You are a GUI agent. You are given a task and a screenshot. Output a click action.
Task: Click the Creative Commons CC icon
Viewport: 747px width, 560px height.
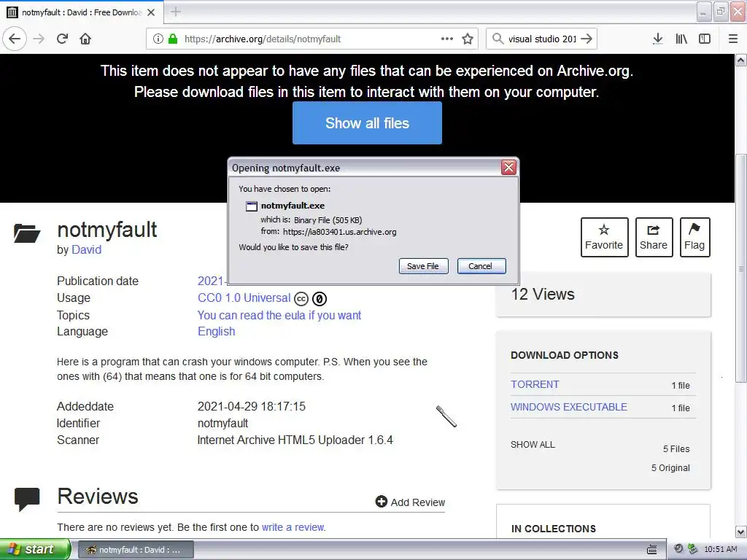click(301, 298)
